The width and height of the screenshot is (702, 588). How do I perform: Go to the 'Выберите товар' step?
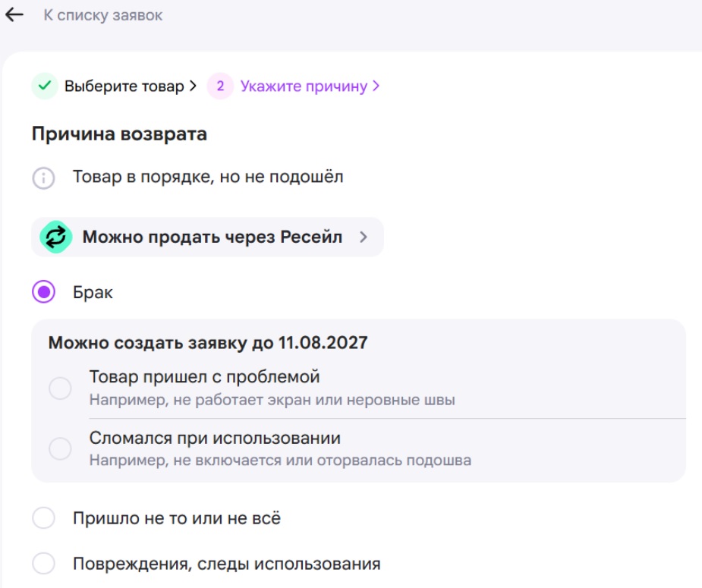[x=124, y=86]
